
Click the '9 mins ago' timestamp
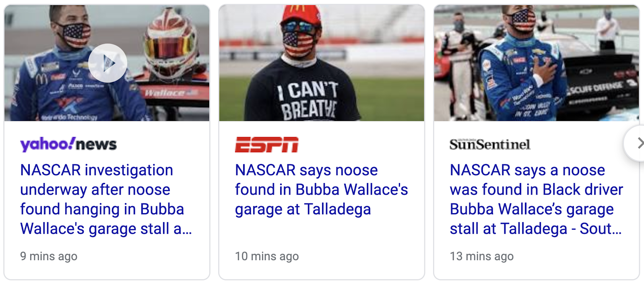click(49, 256)
